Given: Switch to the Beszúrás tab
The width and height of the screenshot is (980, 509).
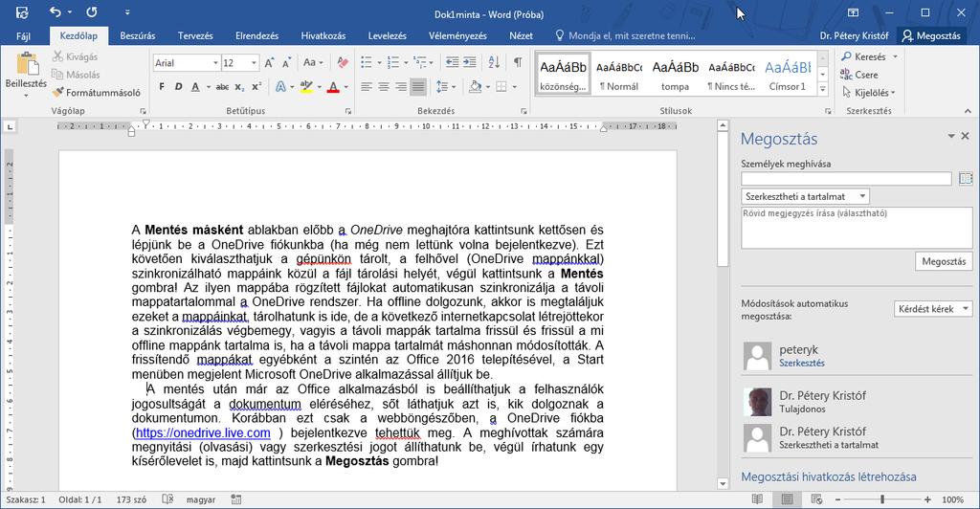Looking at the screenshot, I should [138, 36].
